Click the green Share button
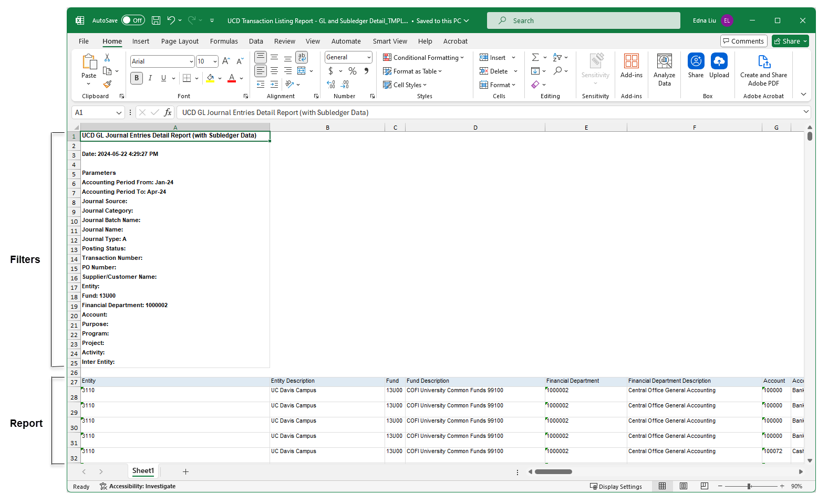The width and height of the screenshot is (828, 504). point(790,41)
